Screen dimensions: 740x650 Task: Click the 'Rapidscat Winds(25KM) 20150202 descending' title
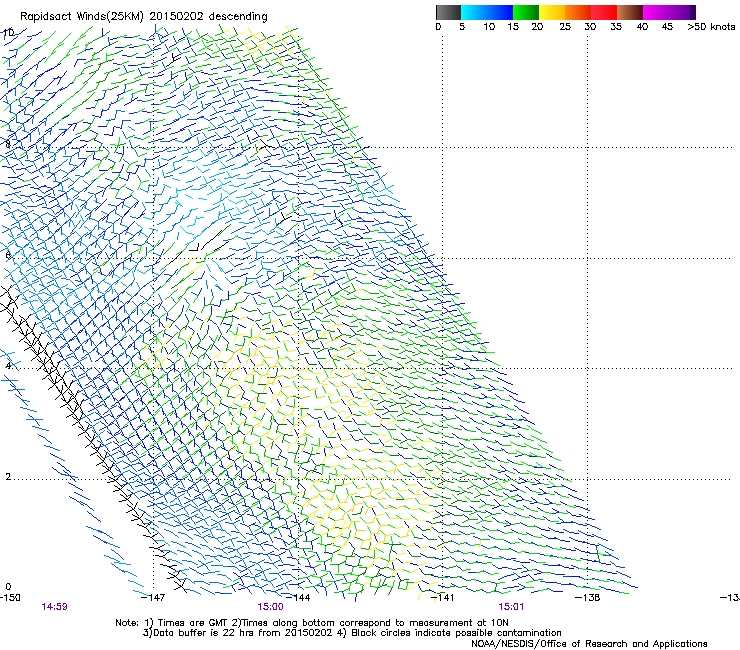point(143,17)
